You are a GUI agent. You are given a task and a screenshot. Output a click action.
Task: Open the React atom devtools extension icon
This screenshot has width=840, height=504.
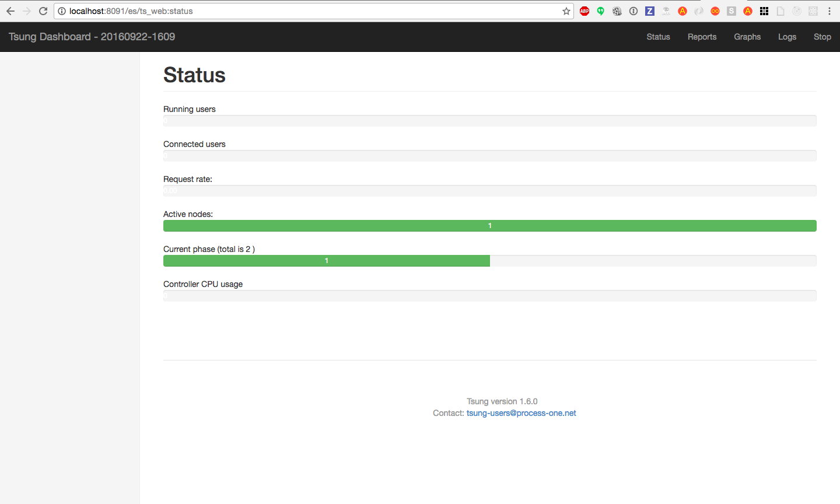(813, 11)
